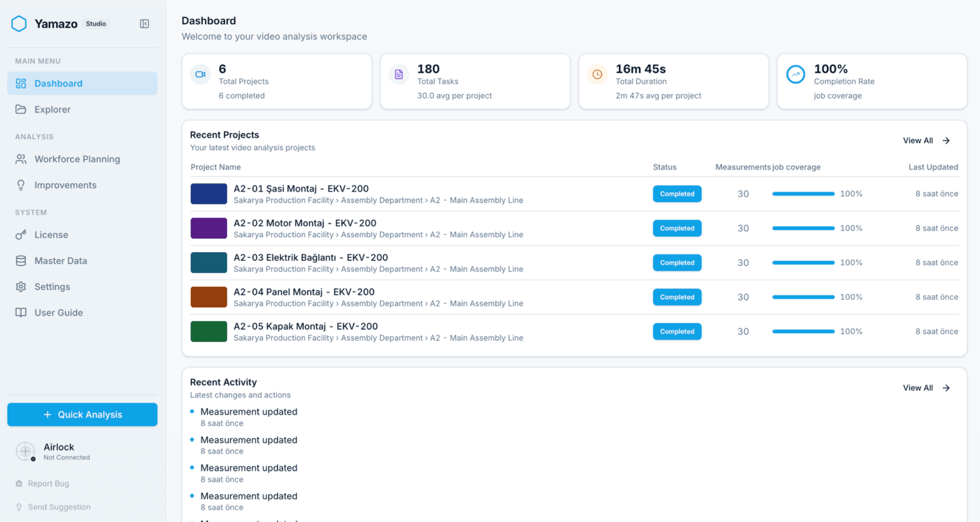Click the Yamazo hexagon logo

click(x=19, y=24)
